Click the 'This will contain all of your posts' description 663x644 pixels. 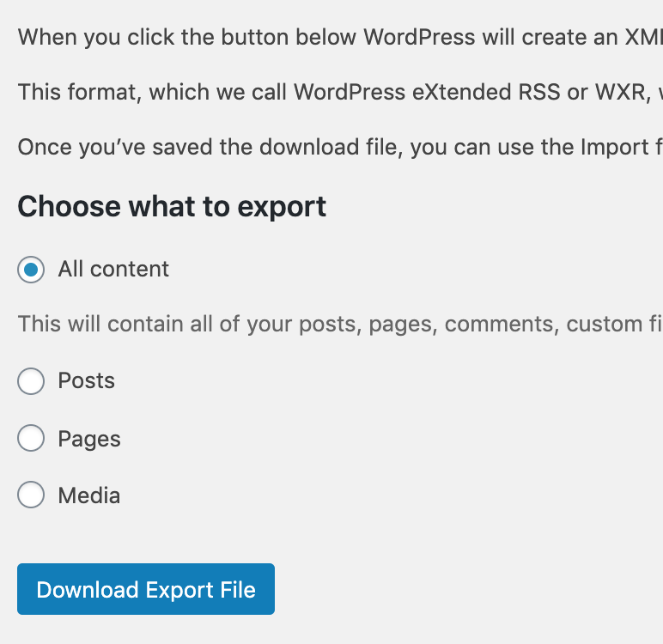click(x=340, y=325)
